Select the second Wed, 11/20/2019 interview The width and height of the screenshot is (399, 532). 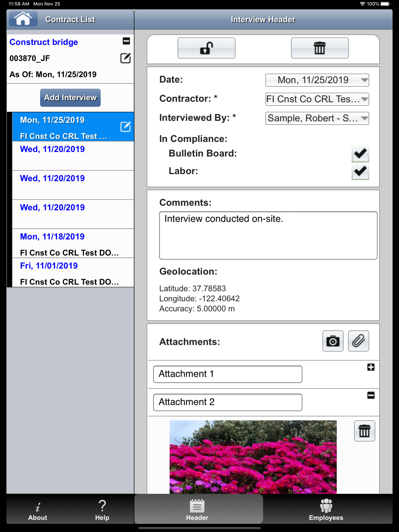(x=73, y=185)
